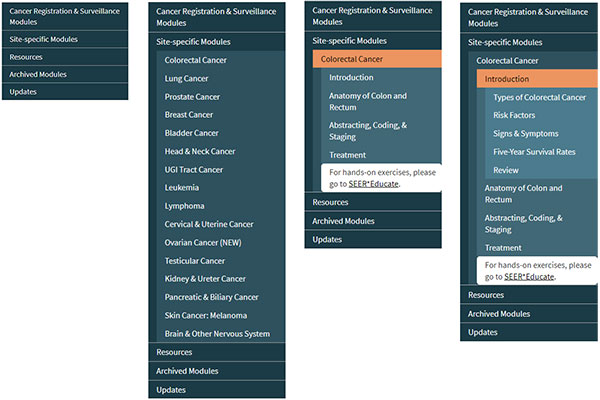Open Cervical & Uterine Cancer module
The height and width of the screenshot is (400, 600).
(209, 224)
